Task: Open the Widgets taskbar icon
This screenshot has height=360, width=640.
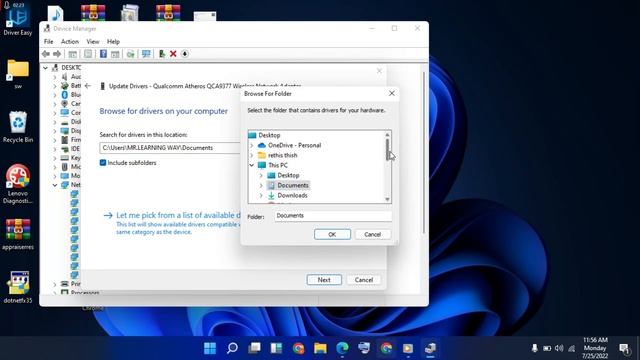Action: pyautogui.click(x=276, y=348)
